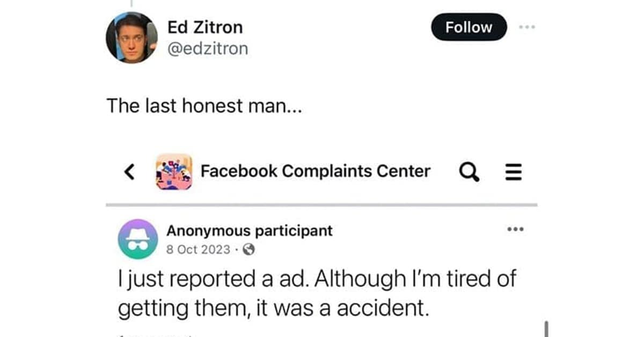Open post options three-dot menu
This screenshot has height=337, width=644.
(x=515, y=230)
